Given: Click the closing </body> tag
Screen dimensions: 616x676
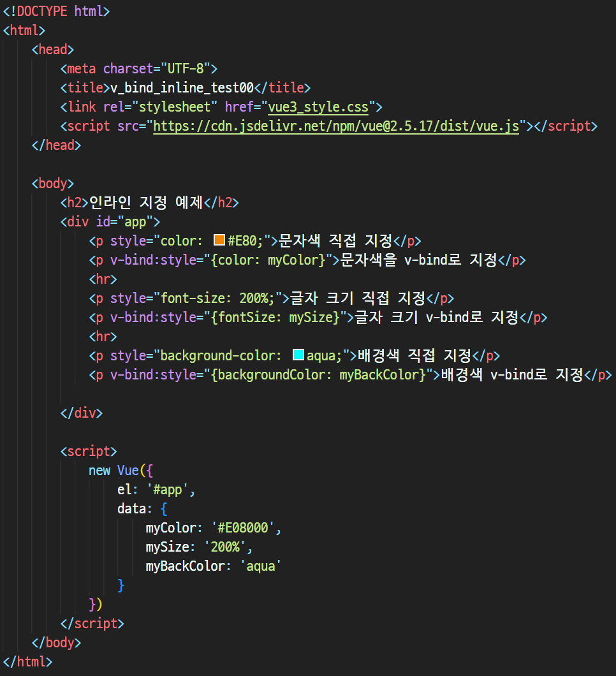Looking at the screenshot, I should (56, 643).
